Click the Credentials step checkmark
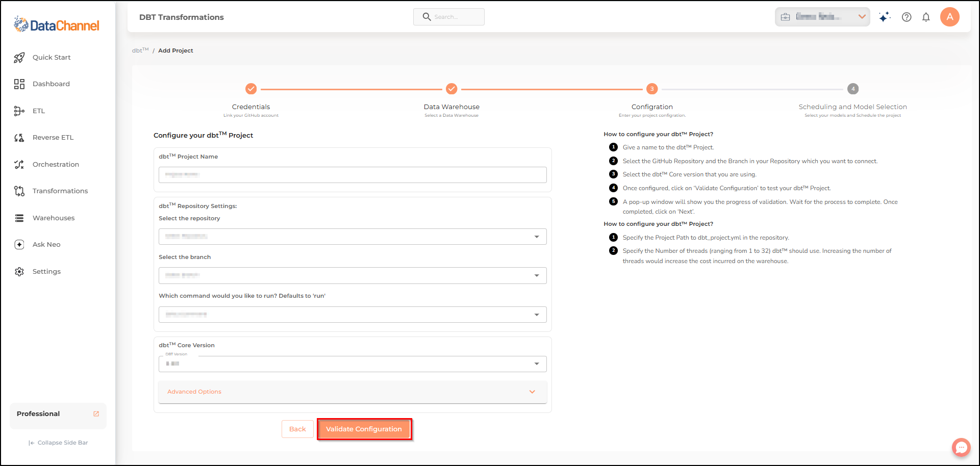 [x=251, y=89]
